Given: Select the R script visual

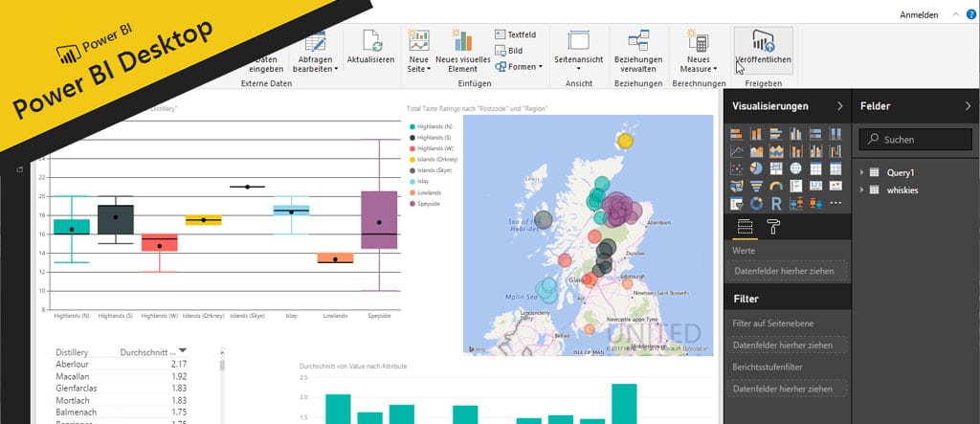Looking at the screenshot, I should (x=775, y=203).
